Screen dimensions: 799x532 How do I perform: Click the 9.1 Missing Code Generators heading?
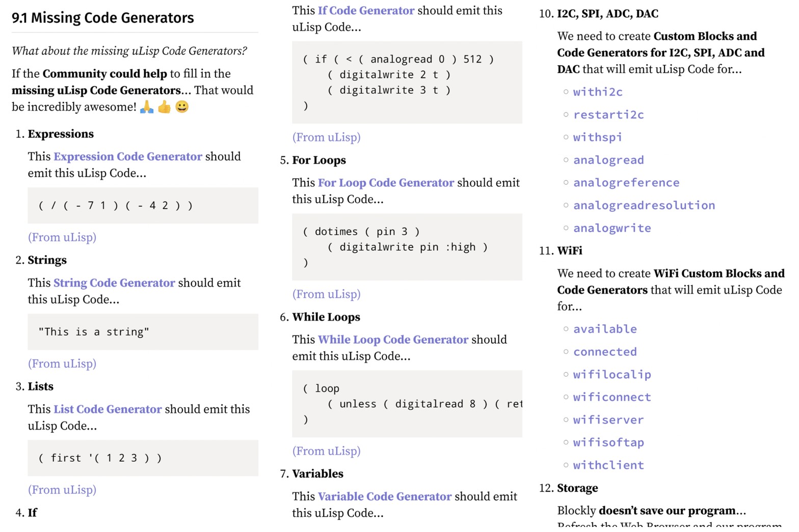coord(103,18)
